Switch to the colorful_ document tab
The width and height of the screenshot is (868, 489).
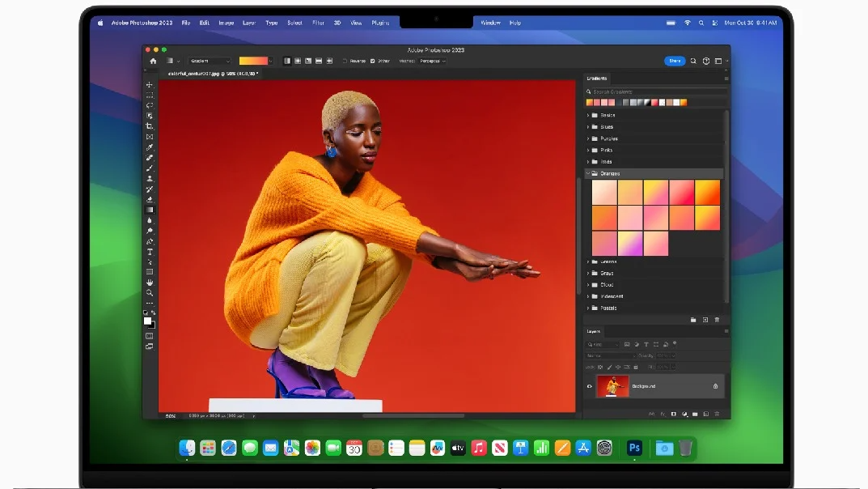[x=213, y=74]
